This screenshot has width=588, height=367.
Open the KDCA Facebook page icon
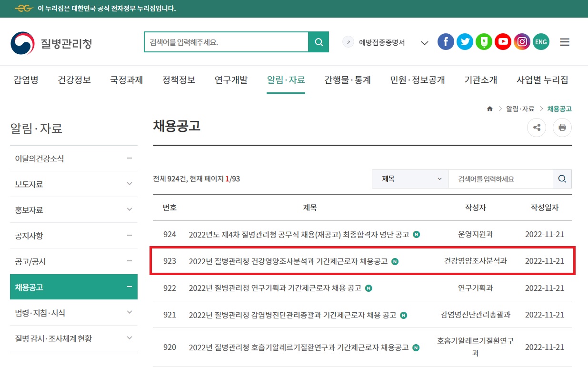click(446, 42)
